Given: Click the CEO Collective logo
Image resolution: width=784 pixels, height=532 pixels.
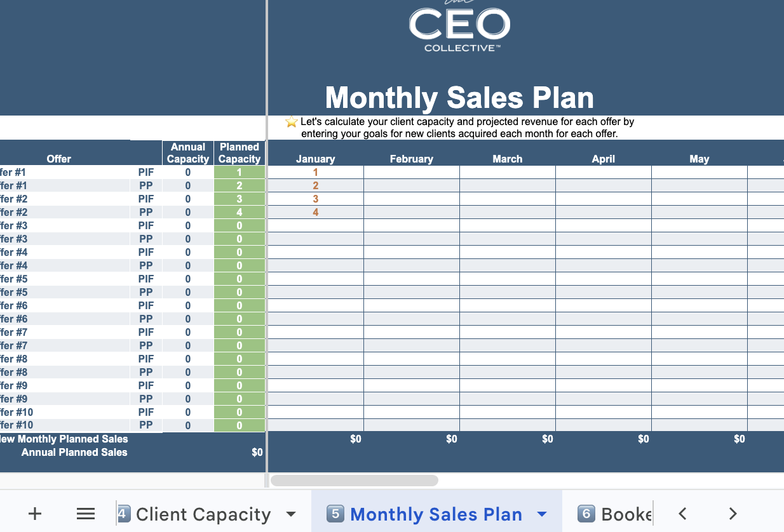Looking at the screenshot, I should click(x=459, y=30).
